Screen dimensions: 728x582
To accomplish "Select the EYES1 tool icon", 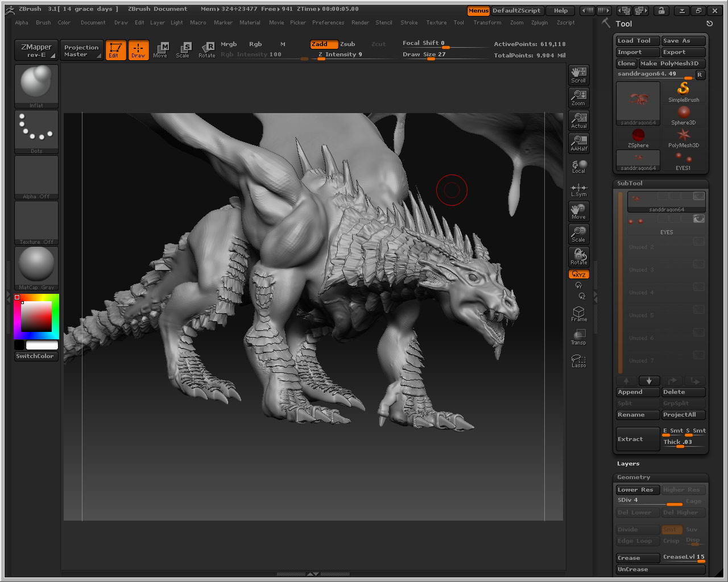I will [684, 160].
